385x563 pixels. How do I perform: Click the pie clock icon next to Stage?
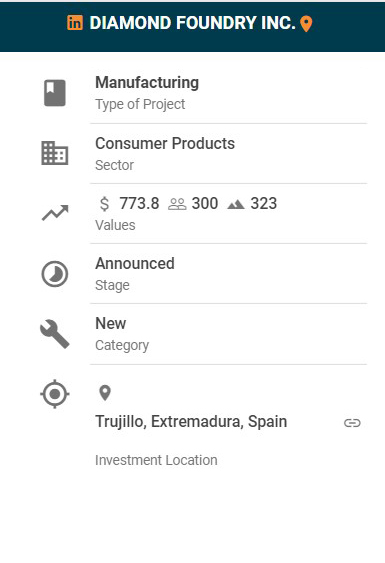[55, 274]
